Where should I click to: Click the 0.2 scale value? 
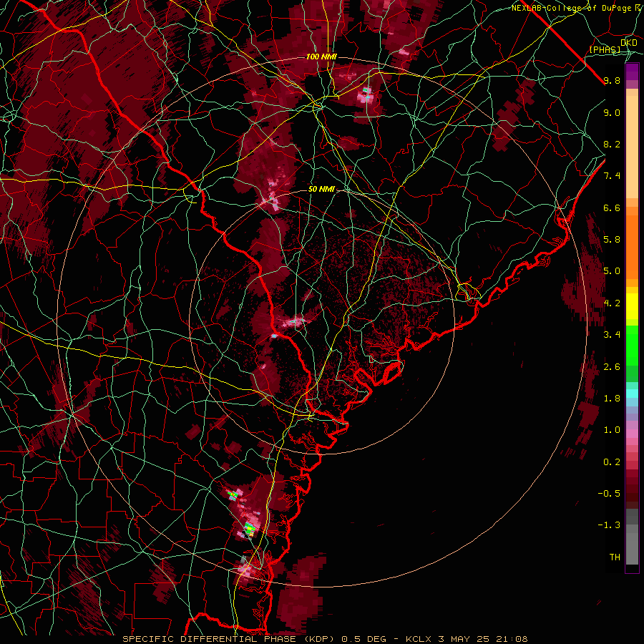pyautogui.click(x=612, y=462)
